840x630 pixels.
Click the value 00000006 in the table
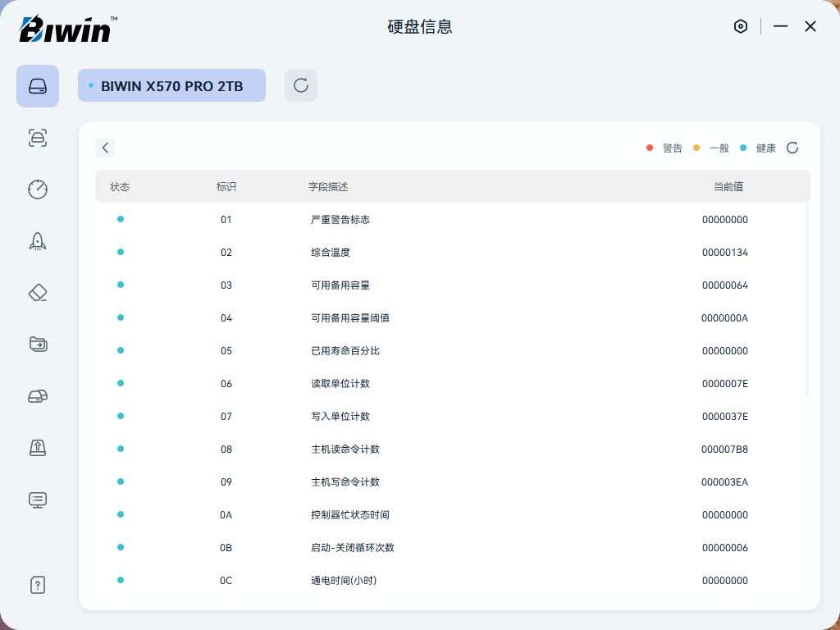(725, 547)
